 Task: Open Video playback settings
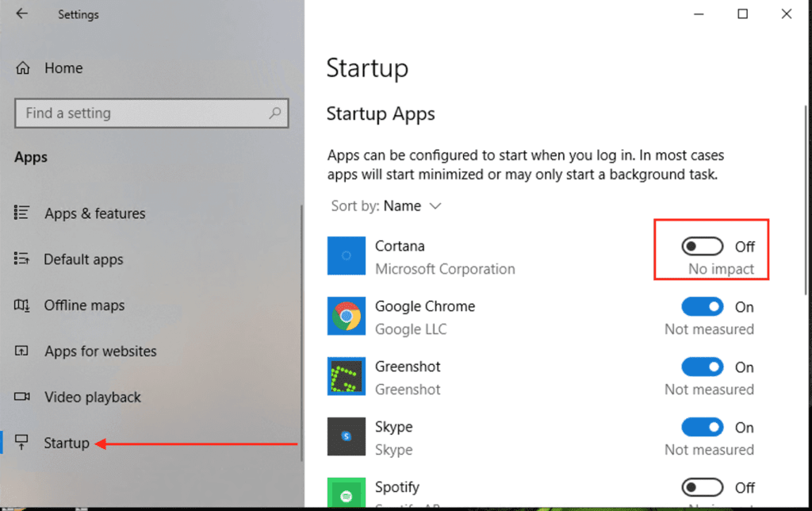tap(92, 397)
